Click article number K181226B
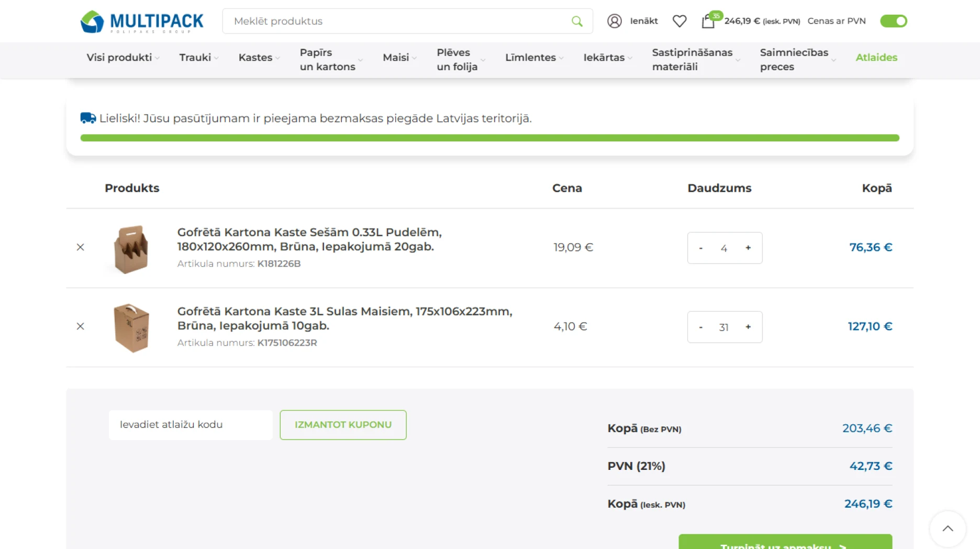Image resolution: width=980 pixels, height=549 pixels. [x=279, y=263]
